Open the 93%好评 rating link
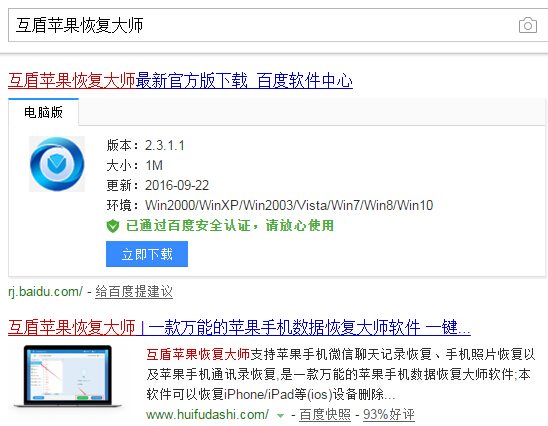The image size is (548, 426). click(x=389, y=415)
